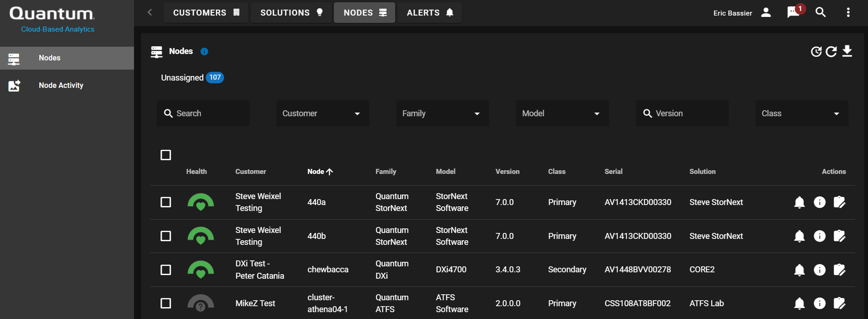Screen dimensions: 868x319
Task: Click edit icon for cluster-athena04-1 row
Action: tap(839, 303)
